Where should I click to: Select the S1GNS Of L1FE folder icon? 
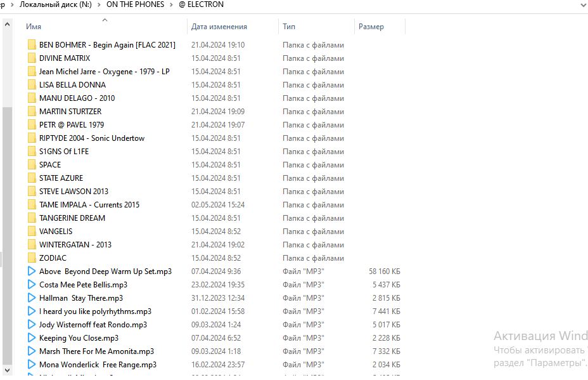tap(32, 152)
